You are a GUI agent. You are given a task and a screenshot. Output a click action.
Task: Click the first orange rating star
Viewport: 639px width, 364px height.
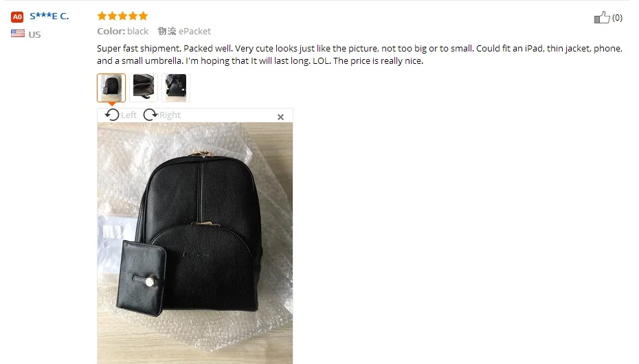tap(102, 16)
